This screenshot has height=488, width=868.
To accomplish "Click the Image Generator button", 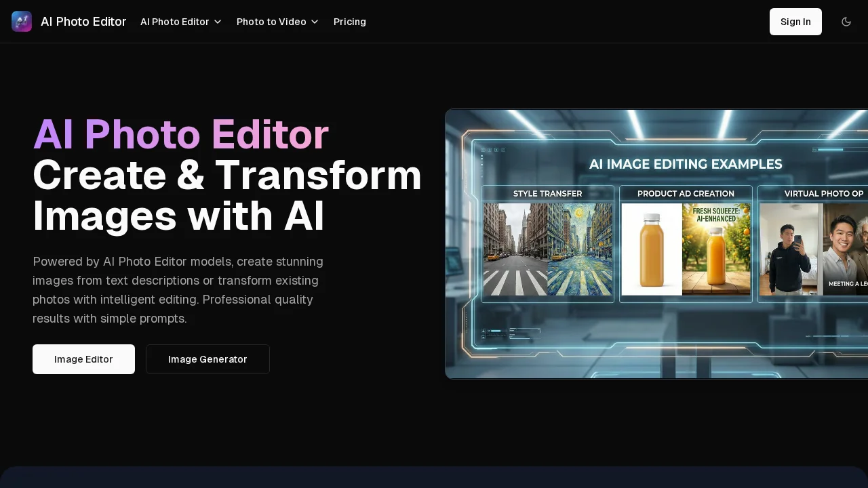I will tap(208, 359).
